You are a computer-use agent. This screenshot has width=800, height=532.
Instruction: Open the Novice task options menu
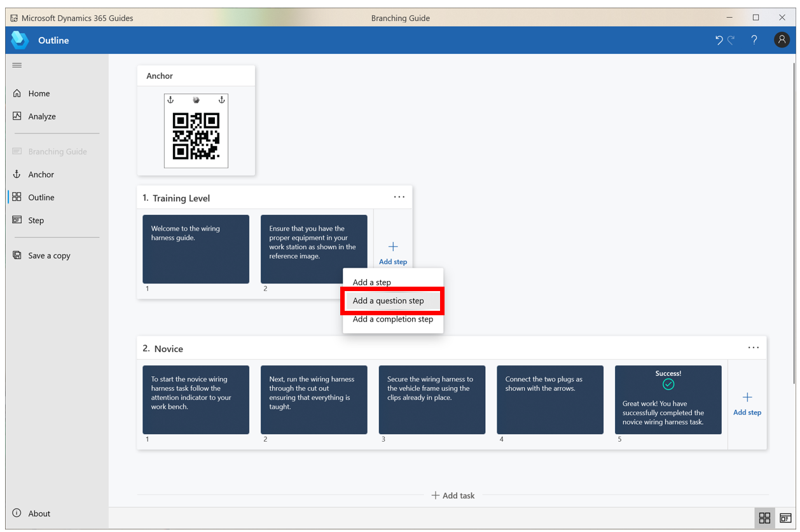coord(754,348)
